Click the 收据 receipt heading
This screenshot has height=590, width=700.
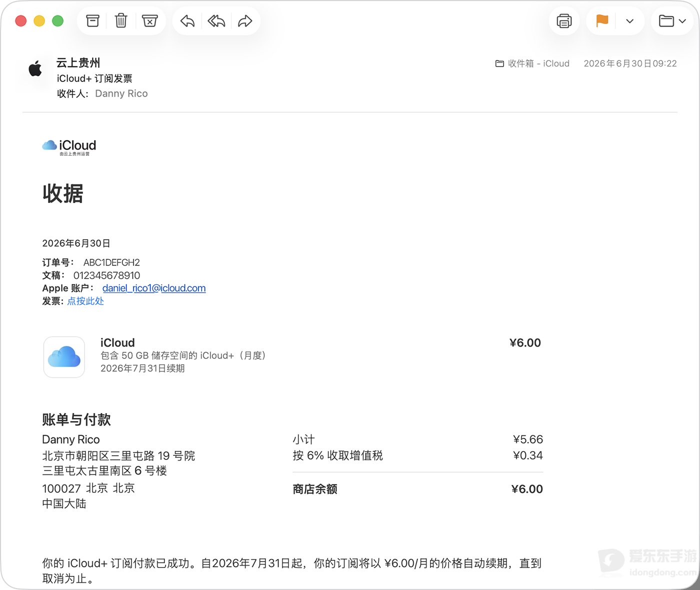(x=63, y=193)
